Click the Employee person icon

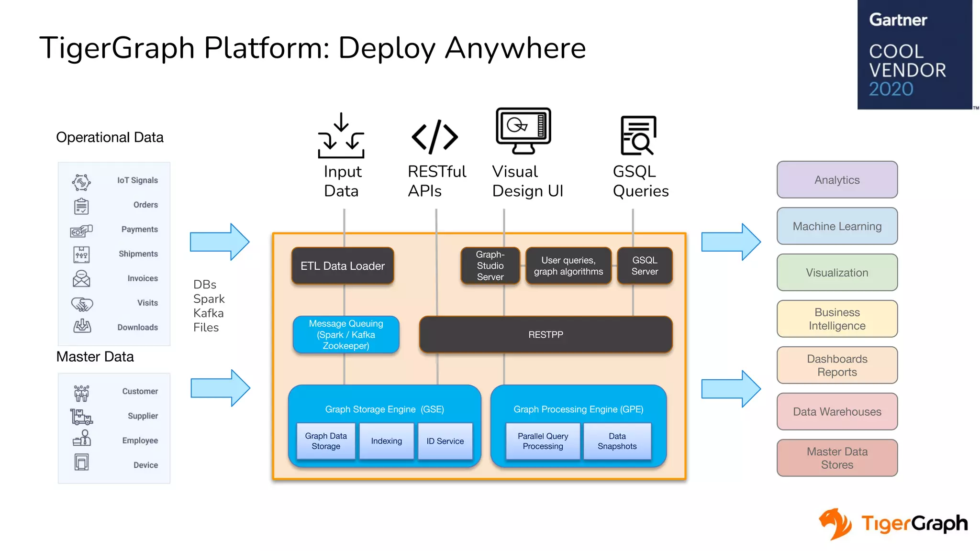point(82,438)
